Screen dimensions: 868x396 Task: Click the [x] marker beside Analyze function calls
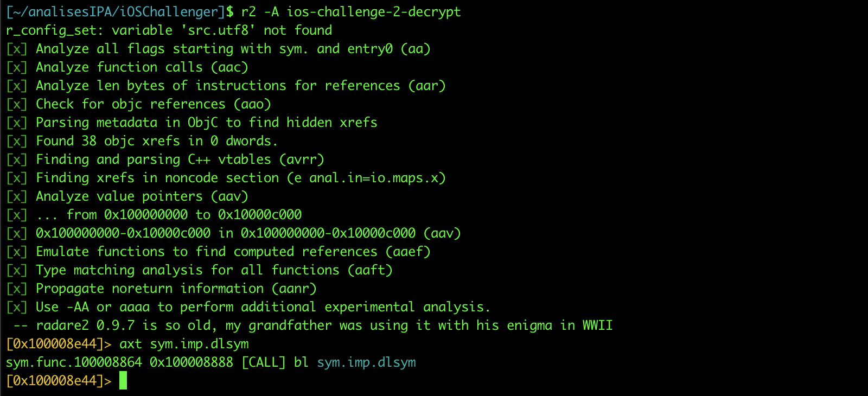(16, 67)
